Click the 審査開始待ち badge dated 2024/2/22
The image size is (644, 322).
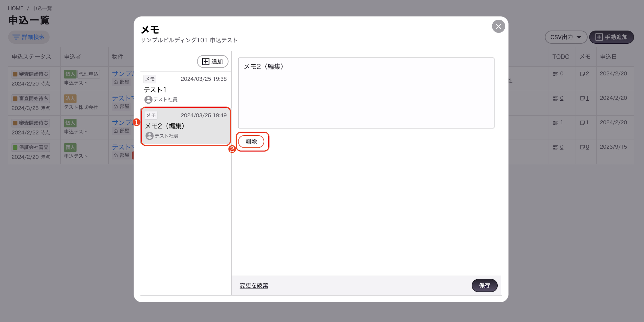click(x=31, y=123)
